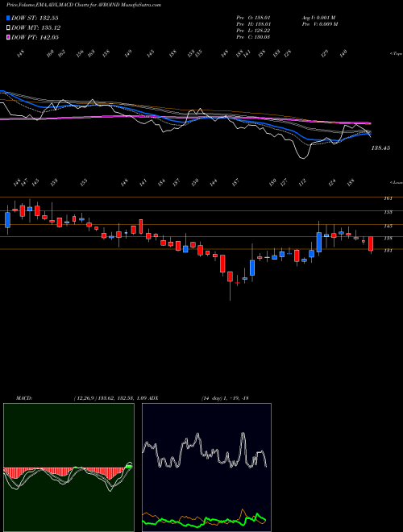Click the Avg V volume text
The image size is (403, 532).
tap(318, 17)
